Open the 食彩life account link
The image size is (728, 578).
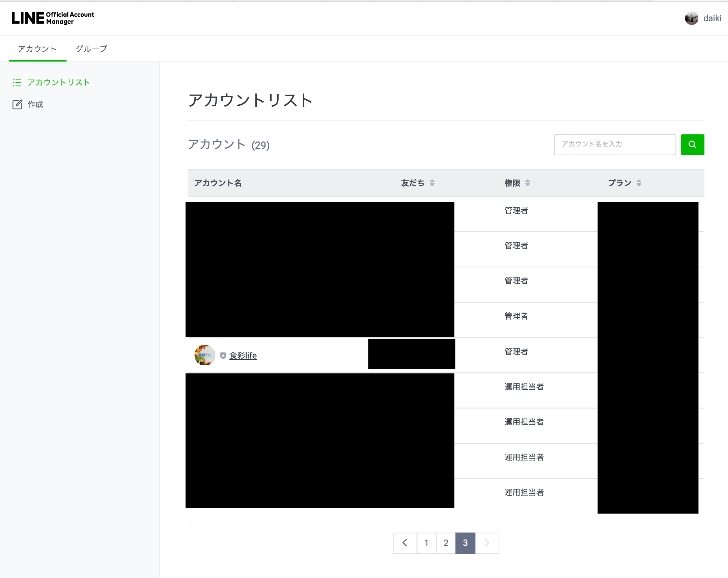tap(243, 356)
